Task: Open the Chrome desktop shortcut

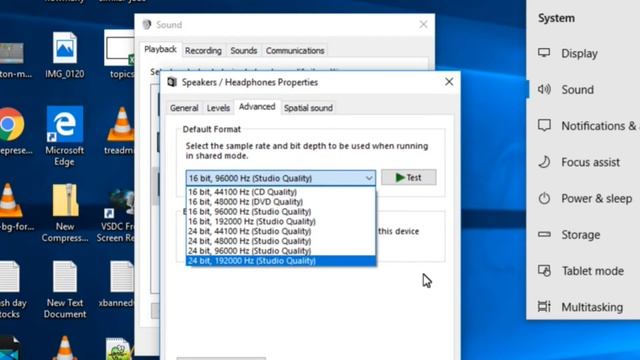Action: coord(11,124)
